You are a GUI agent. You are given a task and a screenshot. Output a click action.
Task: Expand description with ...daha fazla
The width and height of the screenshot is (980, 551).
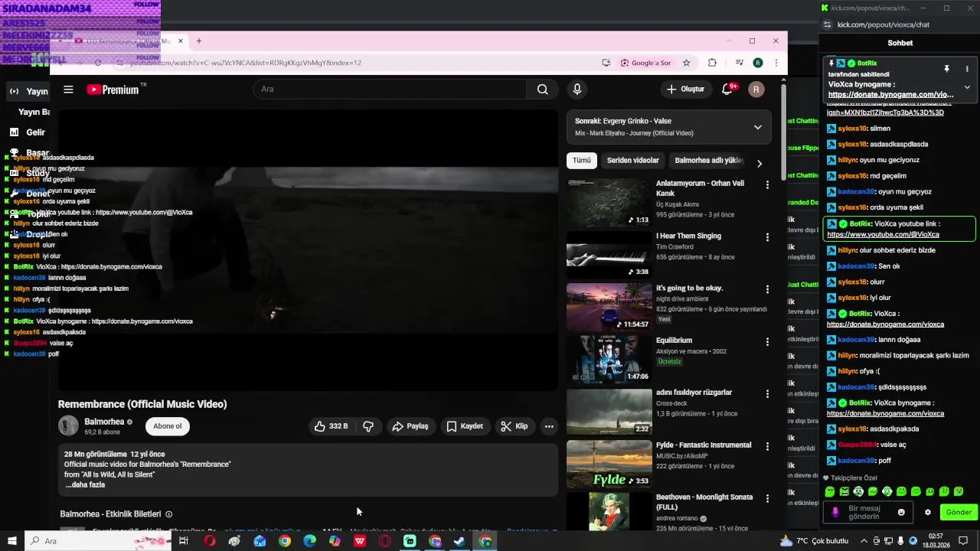click(x=85, y=484)
